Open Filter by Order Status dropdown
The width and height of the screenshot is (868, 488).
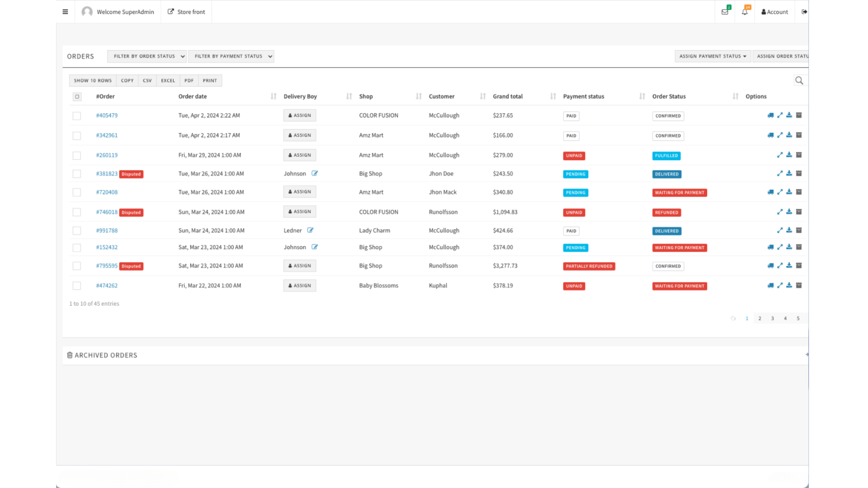click(146, 56)
